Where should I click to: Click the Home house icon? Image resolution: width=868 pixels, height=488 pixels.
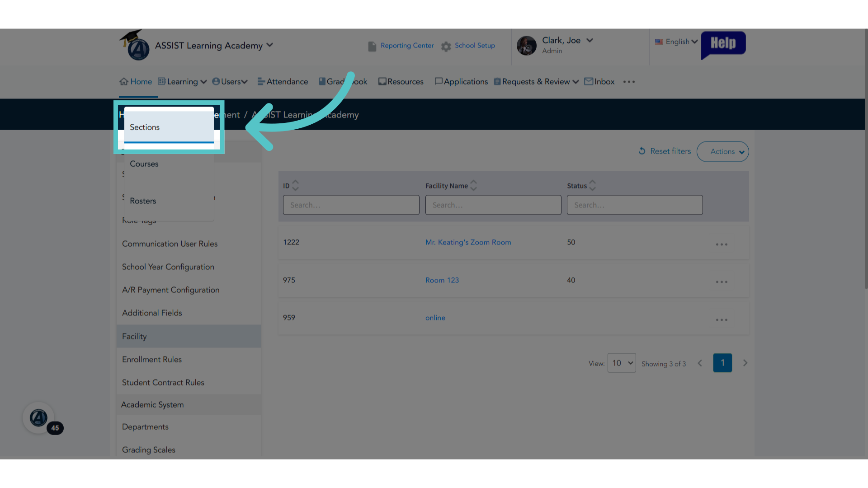[124, 82]
